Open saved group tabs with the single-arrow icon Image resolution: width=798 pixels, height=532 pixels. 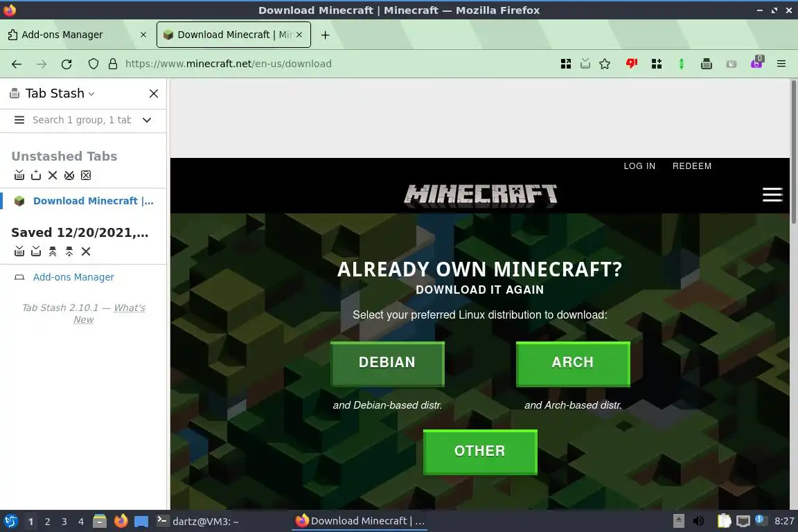click(69, 251)
